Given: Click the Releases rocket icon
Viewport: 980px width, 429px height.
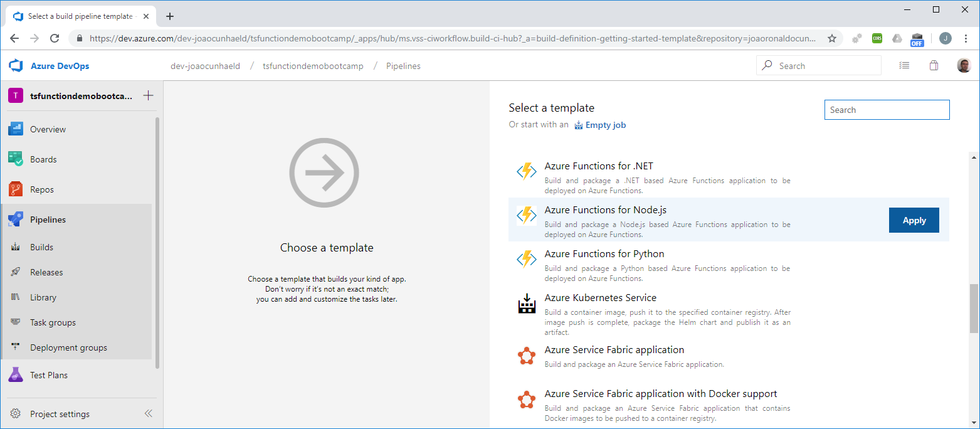Looking at the screenshot, I should tap(16, 272).
